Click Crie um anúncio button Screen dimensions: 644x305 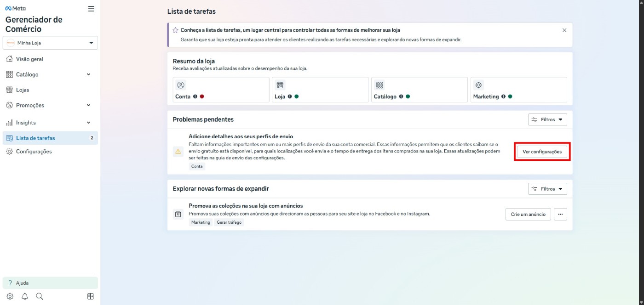528,214
